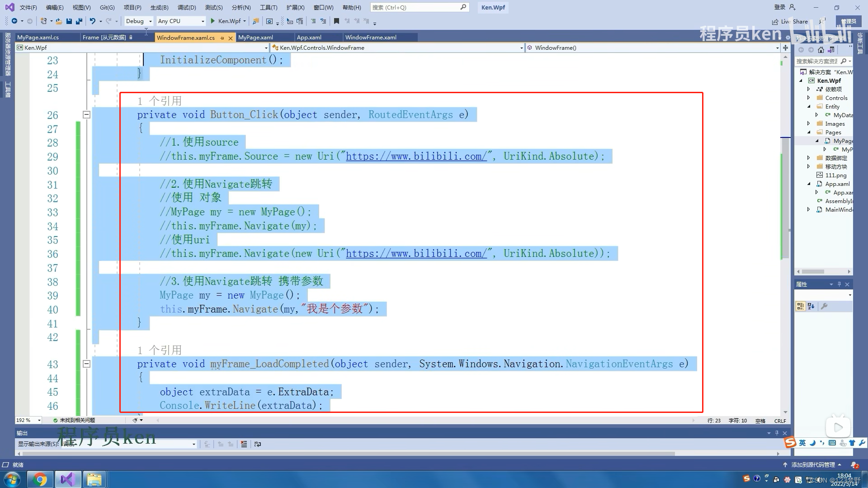Collapse the Entity folder in Solution Explorer

[809, 106]
